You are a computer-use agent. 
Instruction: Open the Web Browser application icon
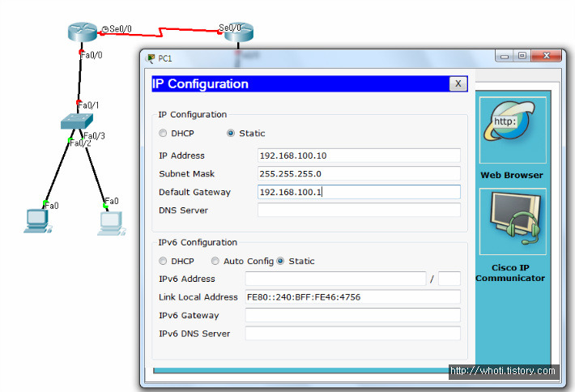tap(513, 130)
